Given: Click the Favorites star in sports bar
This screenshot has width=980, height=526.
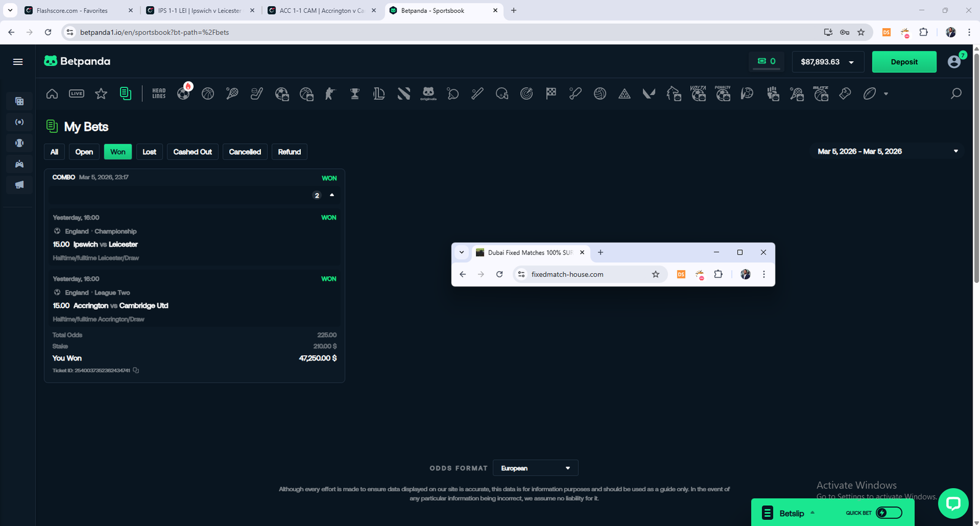Looking at the screenshot, I should 101,94.
